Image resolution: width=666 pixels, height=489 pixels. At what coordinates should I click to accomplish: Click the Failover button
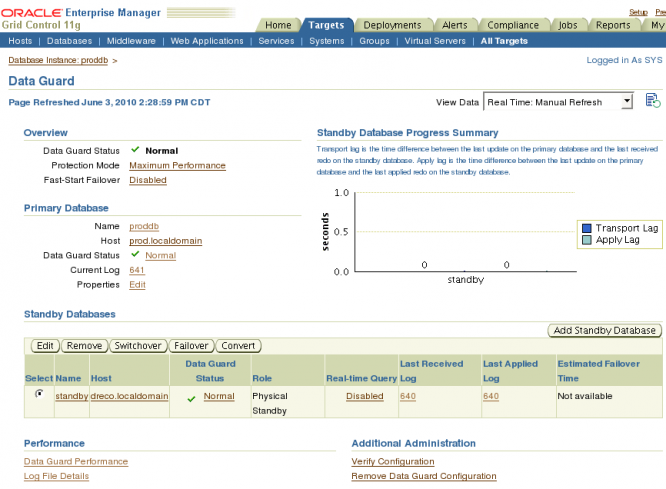pos(191,346)
